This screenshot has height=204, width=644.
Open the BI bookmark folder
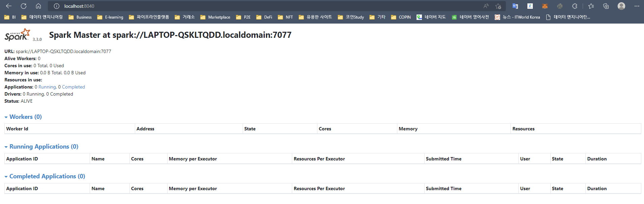click(x=10, y=17)
